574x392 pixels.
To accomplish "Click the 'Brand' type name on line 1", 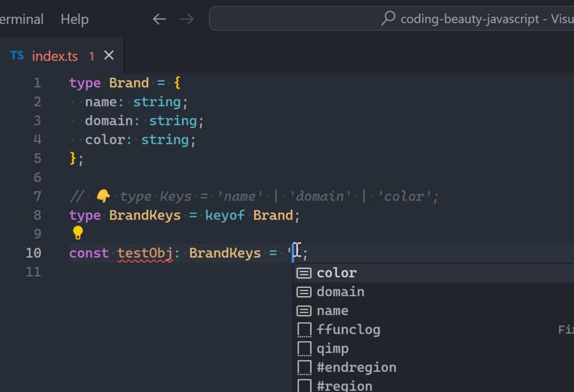I will (129, 83).
